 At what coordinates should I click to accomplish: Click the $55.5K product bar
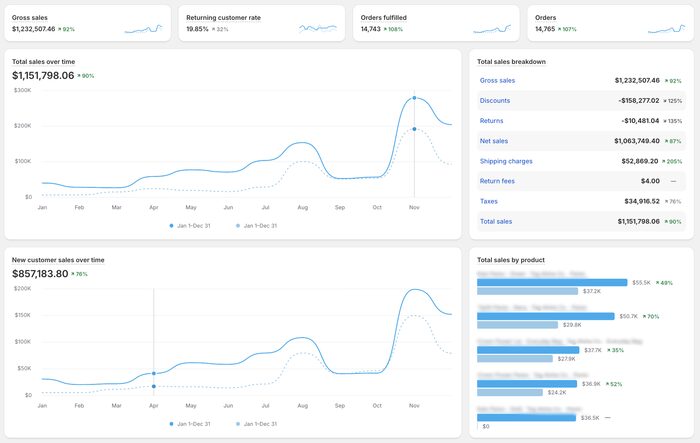pyautogui.click(x=552, y=283)
